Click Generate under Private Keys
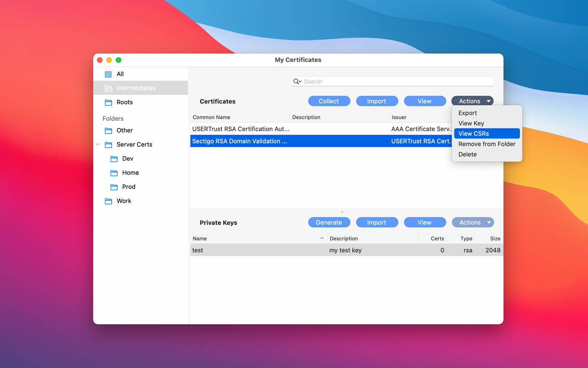 (329, 222)
